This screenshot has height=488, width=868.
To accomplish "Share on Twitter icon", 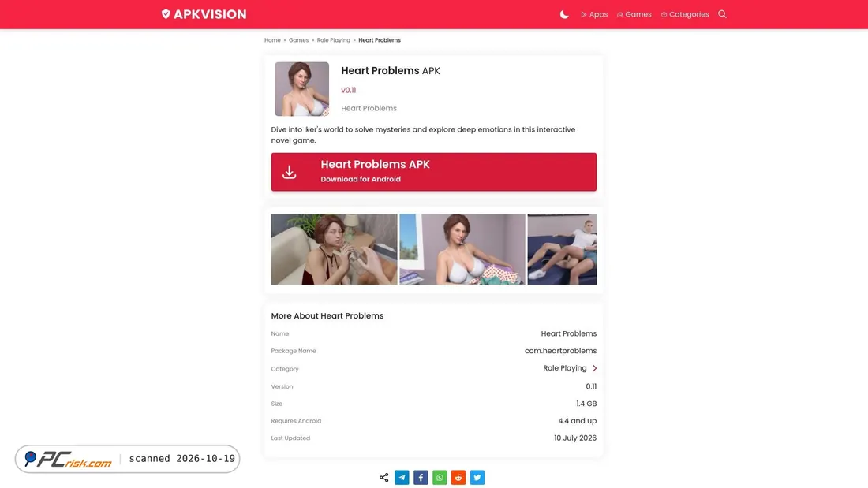I will (477, 478).
